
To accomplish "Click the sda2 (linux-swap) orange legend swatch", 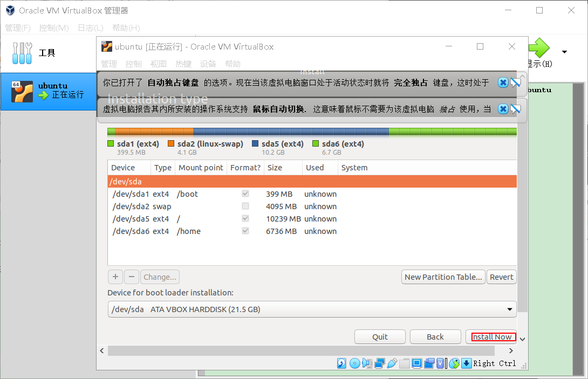I will 171,143.
